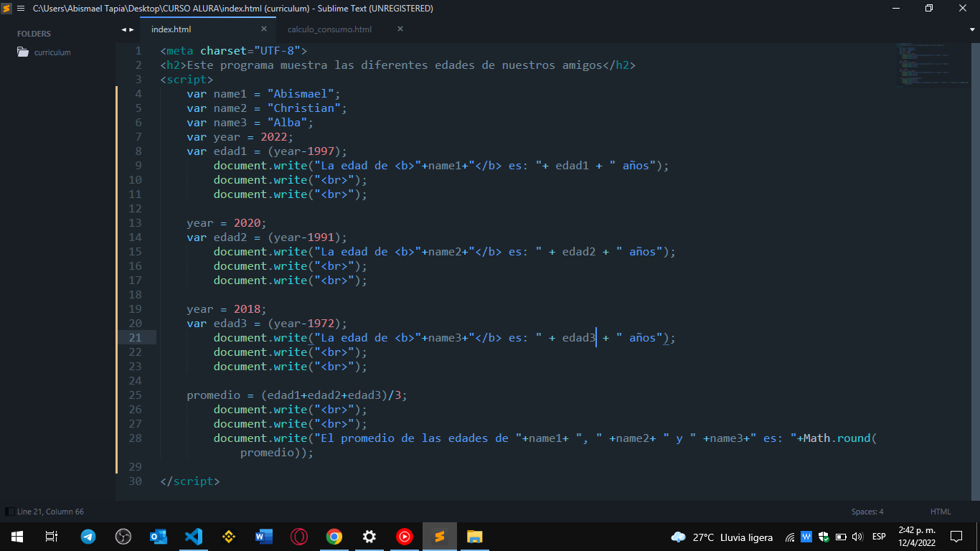Click the Sublime Text logo in title bar
Screen dimensions: 980x551
coord(6,9)
